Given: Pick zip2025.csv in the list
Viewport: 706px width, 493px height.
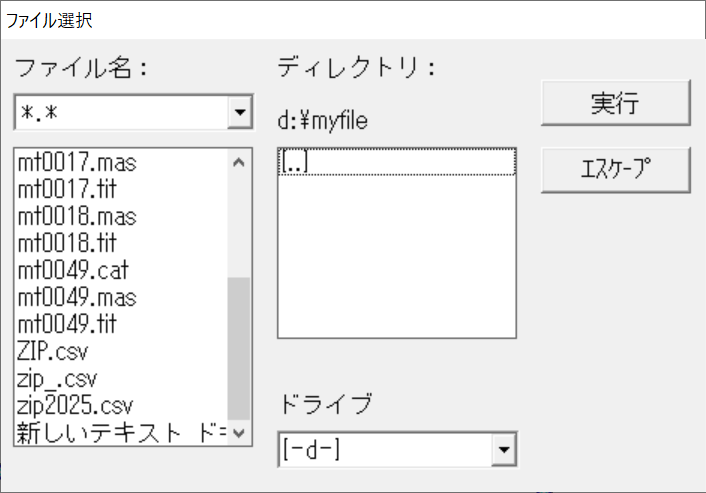Looking at the screenshot, I should (x=75, y=406).
